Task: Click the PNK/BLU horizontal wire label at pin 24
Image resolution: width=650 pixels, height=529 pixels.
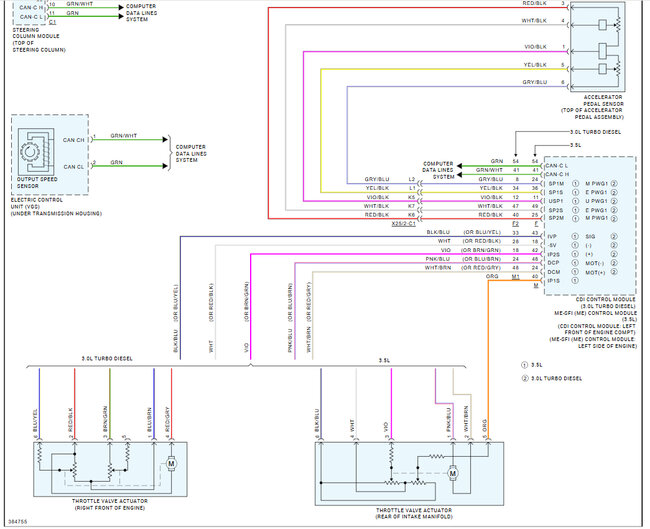Action: pos(437,259)
